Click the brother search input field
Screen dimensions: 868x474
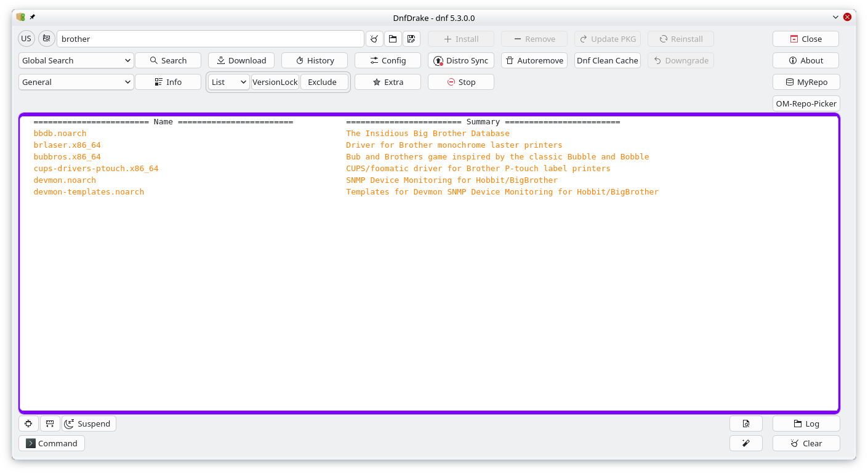pyautogui.click(x=209, y=39)
